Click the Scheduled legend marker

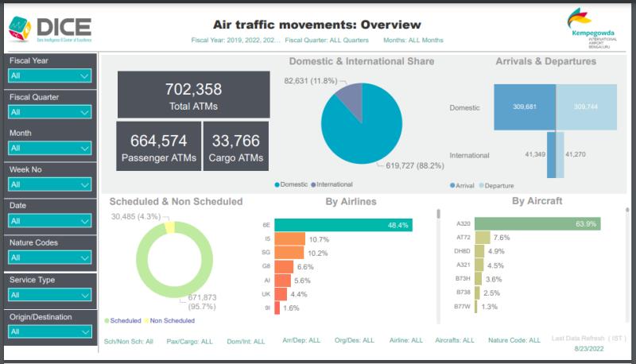(x=107, y=321)
